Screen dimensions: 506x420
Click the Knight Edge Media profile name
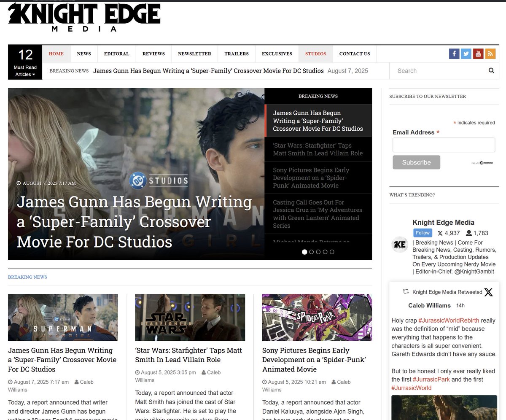(443, 222)
